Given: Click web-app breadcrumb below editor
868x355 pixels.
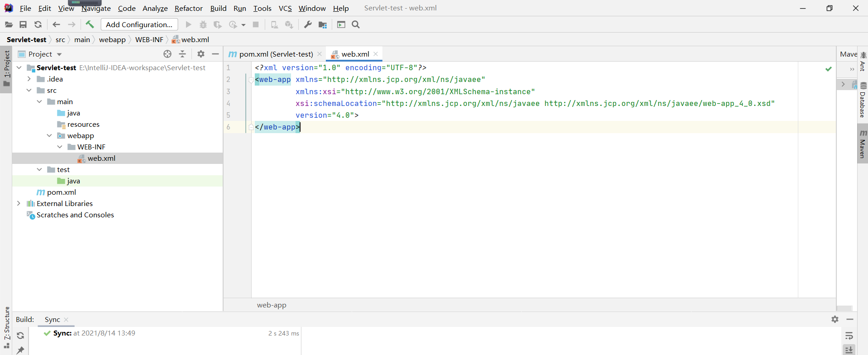Looking at the screenshot, I should coord(272,305).
